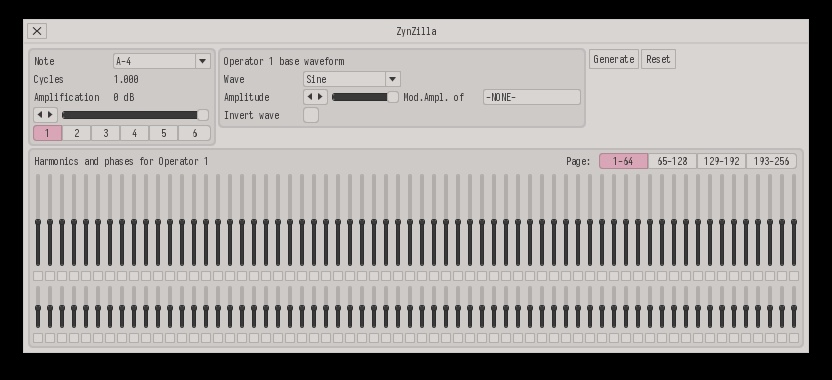Click 'Harmonics and phases for Operator 1' label
Screen dimensions: 832x380
[122, 161]
